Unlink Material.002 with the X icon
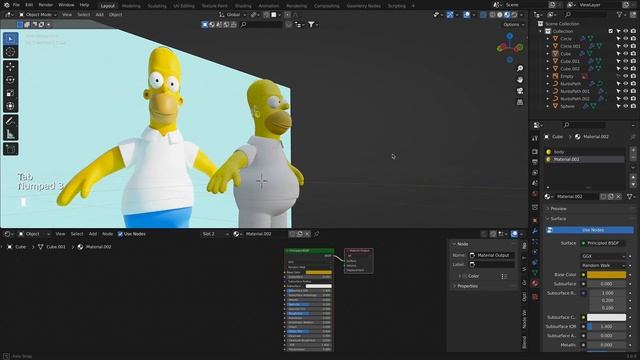This screenshot has width=640, height=360. click(619, 196)
